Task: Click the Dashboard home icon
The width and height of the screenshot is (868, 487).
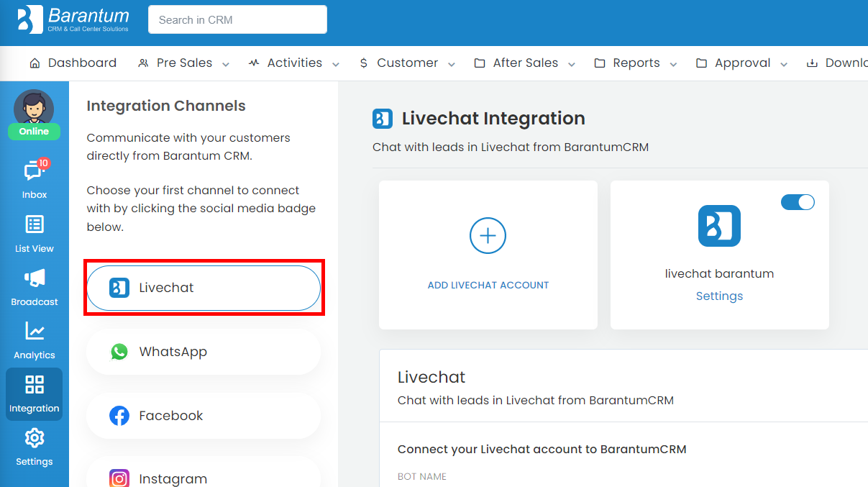Action: click(x=35, y=63)
